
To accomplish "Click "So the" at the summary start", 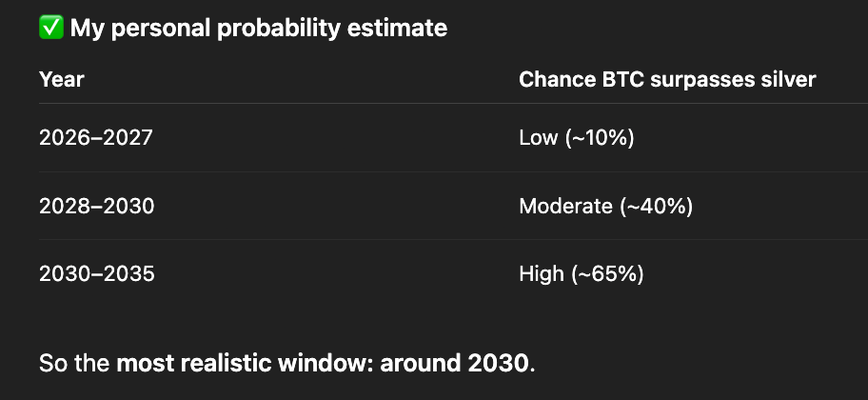I will [x=74, y=363].
